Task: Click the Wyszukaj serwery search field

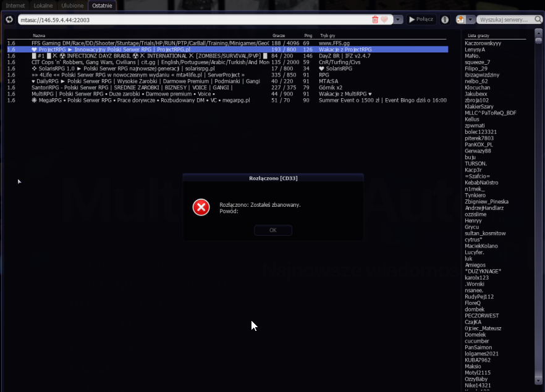Action: [505, 20]
